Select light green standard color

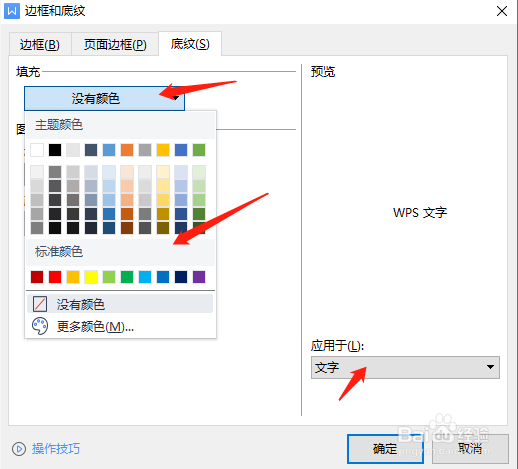pos(109,277)
